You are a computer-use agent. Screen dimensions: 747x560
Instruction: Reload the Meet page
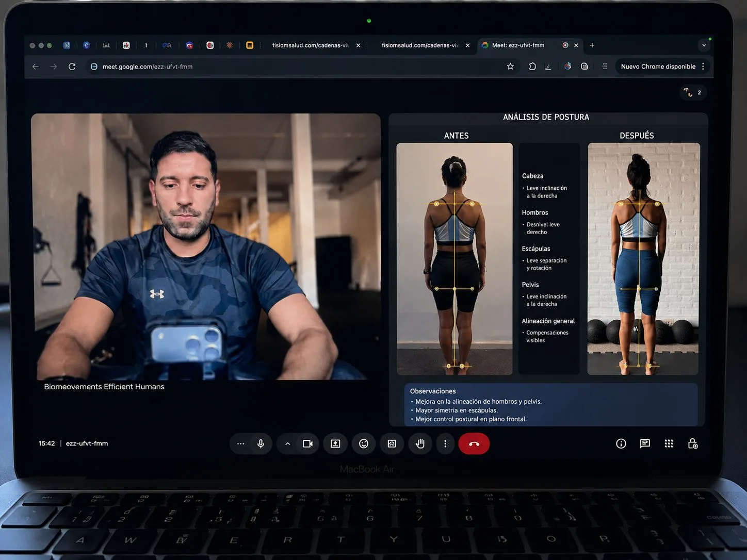click(72, 67)
